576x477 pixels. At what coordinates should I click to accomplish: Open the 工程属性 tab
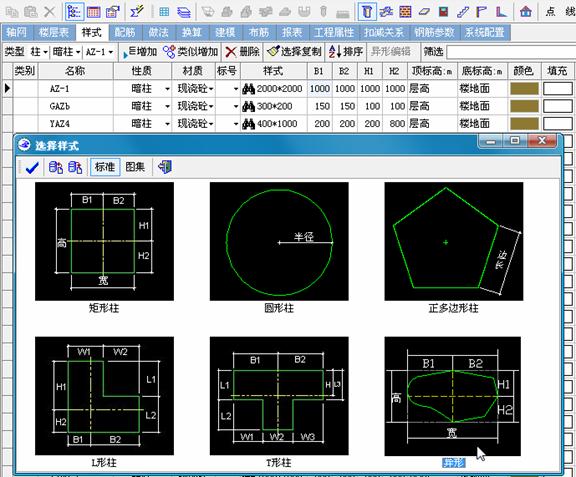tap(334, 32)
